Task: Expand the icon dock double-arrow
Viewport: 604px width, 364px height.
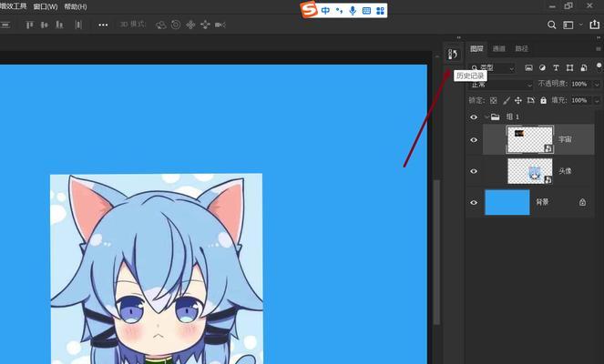Action: (458, 37)
